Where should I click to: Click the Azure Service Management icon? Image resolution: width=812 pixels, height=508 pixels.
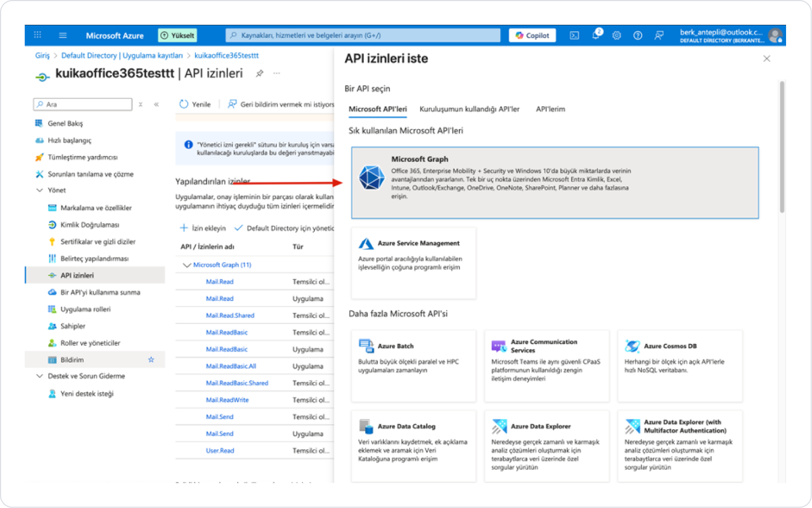[366, 243]
